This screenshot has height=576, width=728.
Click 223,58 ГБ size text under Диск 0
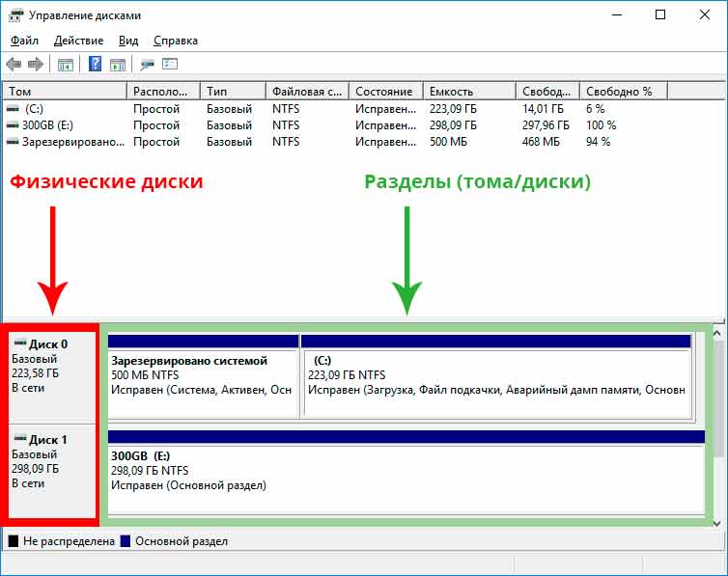[36, 373]
